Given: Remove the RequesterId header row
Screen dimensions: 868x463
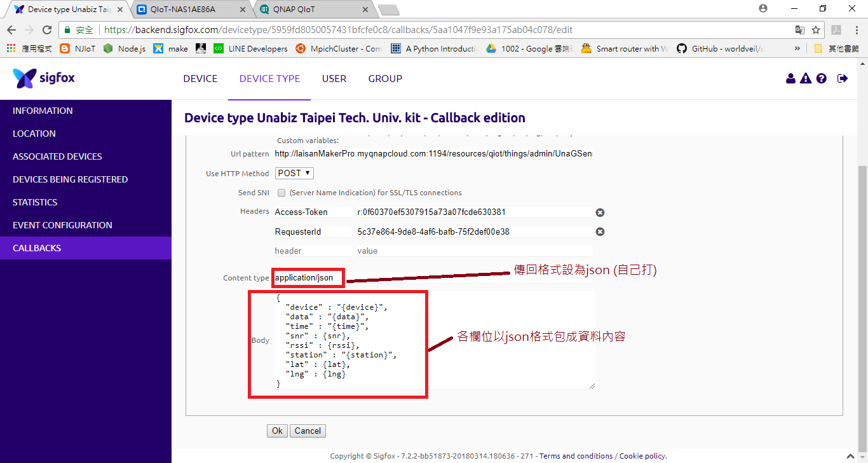Looking at the screenshot, I should pos(599,231).
